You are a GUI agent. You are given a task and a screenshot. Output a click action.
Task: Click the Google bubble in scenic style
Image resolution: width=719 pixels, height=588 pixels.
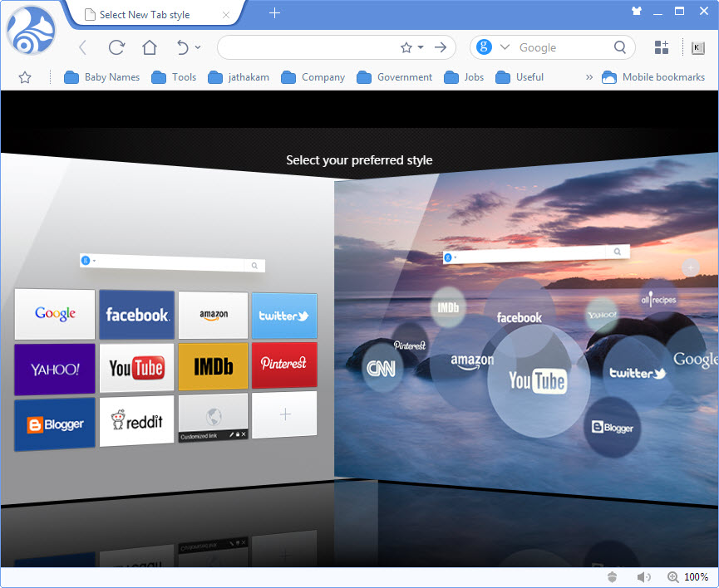click(695, 360)
